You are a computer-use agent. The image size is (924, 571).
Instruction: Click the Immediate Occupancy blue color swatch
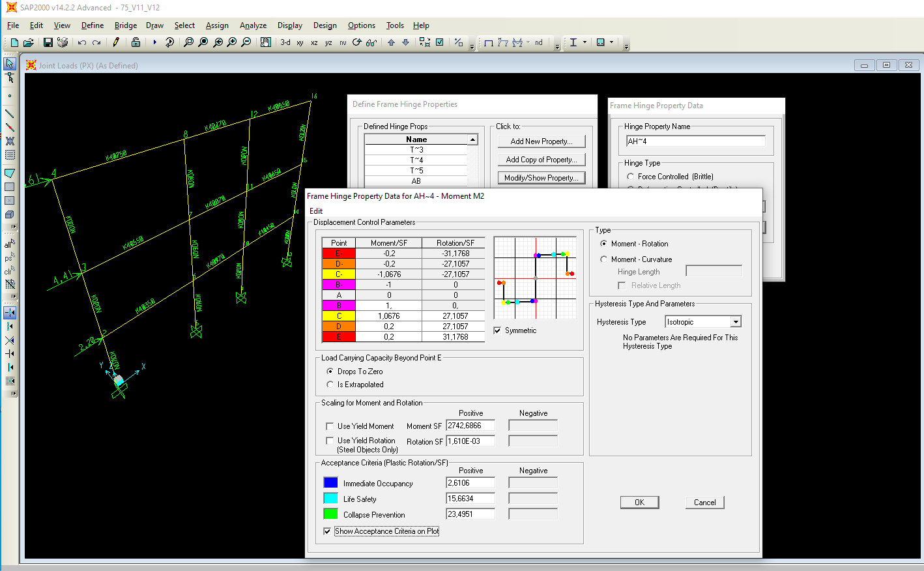(330, 483)
